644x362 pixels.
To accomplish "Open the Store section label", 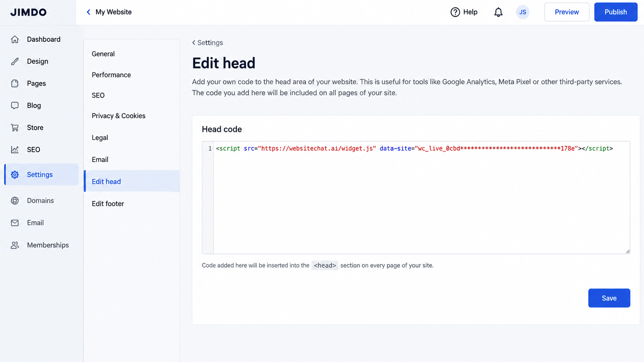I will click(35, 128).
